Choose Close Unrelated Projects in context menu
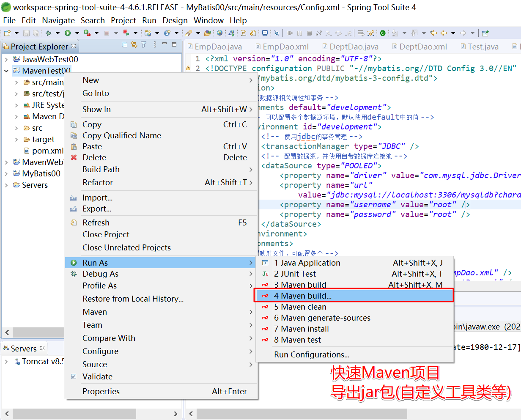The image size is (521, 420). click(x=161, y=247)
